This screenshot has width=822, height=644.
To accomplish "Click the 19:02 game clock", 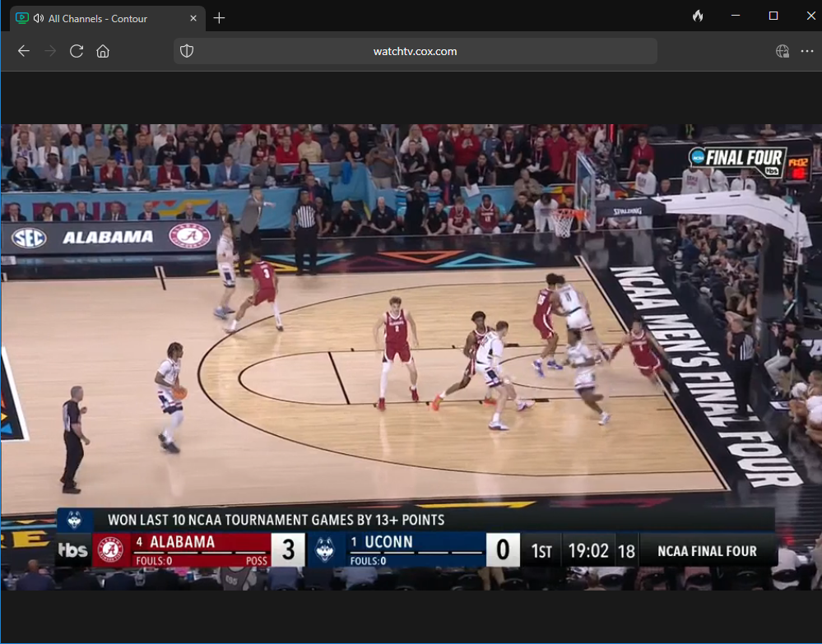I will (x=588, y=551).
